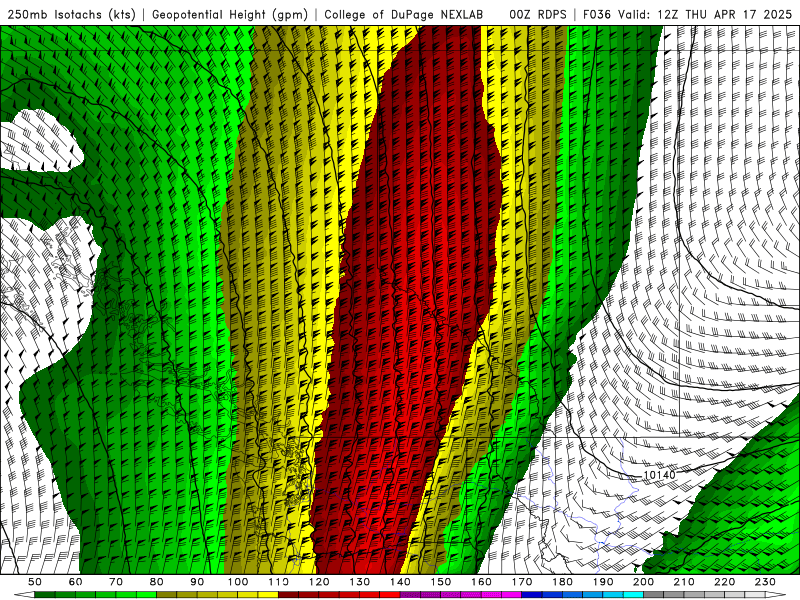Click the "220" colorbar label
Image resolution: width=800 pixels, height=600 pixels.
point(726,582)
